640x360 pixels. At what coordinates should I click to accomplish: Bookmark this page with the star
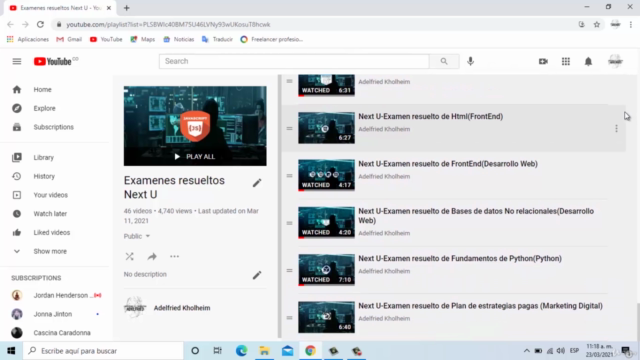(597, 24)
